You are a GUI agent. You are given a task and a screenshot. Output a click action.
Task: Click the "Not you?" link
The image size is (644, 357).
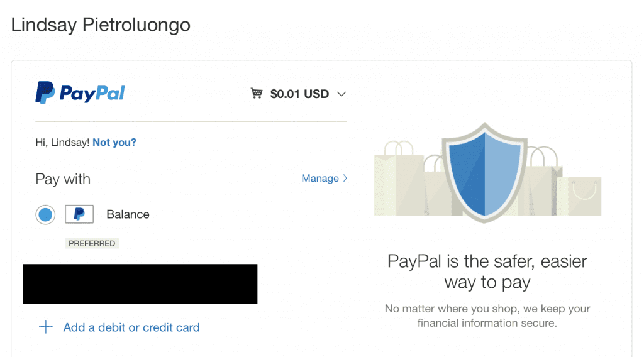click(114, 143)
